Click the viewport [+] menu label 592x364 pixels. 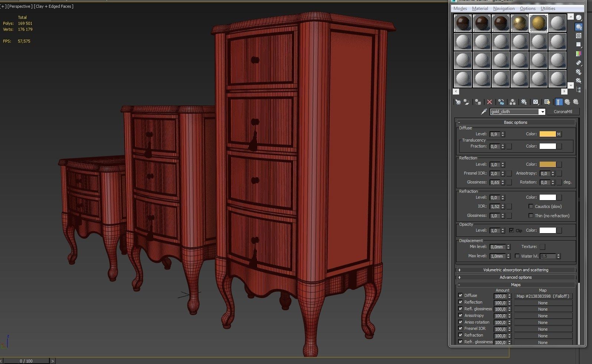3,6
